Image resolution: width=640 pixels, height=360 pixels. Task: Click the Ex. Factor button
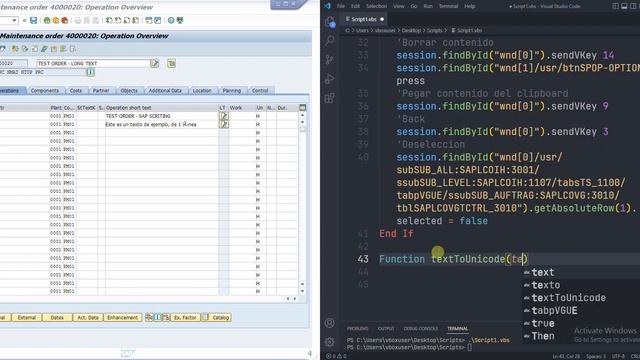185,318
